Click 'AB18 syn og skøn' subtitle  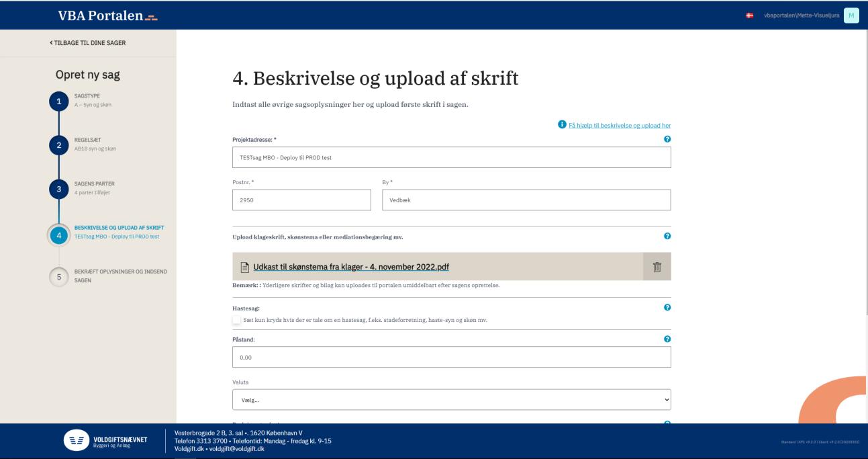coord(95,149)
